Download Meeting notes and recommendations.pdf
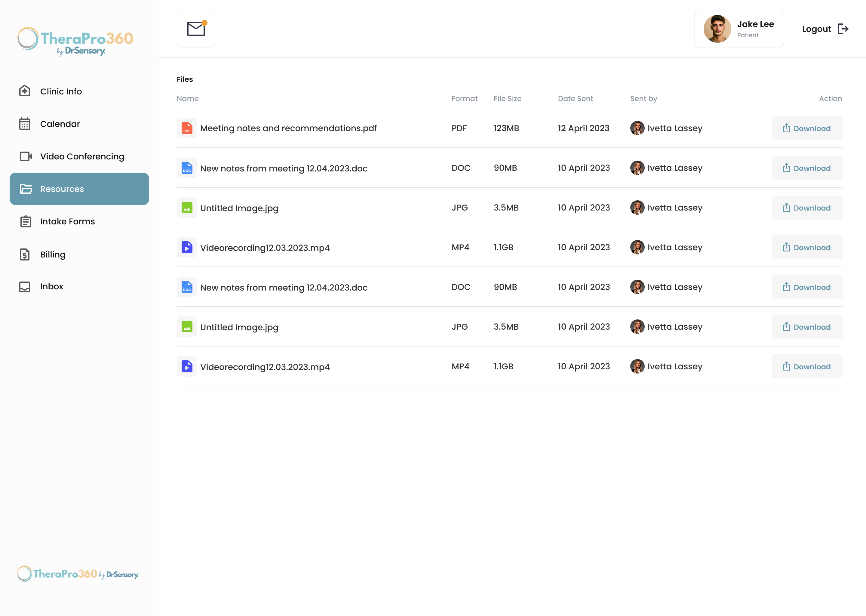This screenshot has height=616, width=866. click(807, 128)
